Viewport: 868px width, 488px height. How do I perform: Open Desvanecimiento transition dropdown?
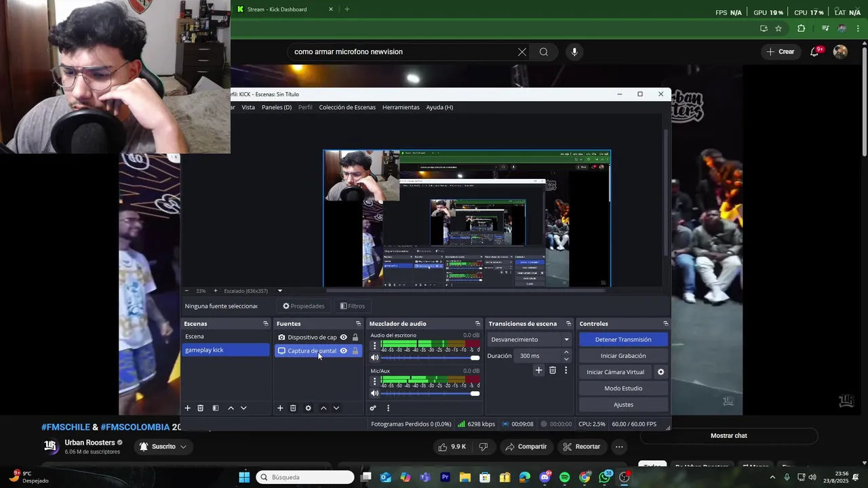[x=530, y=340]
